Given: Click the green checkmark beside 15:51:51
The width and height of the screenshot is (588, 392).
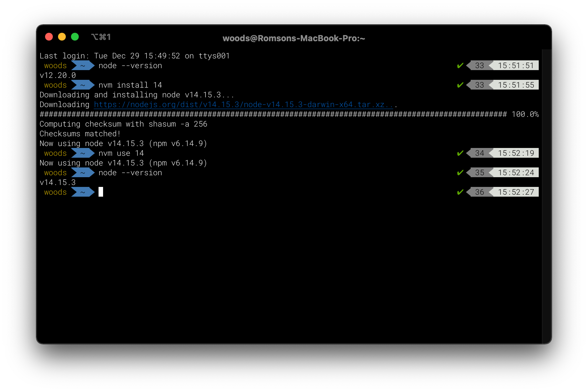Looking at the screenshot, I should tap(460, 66).
